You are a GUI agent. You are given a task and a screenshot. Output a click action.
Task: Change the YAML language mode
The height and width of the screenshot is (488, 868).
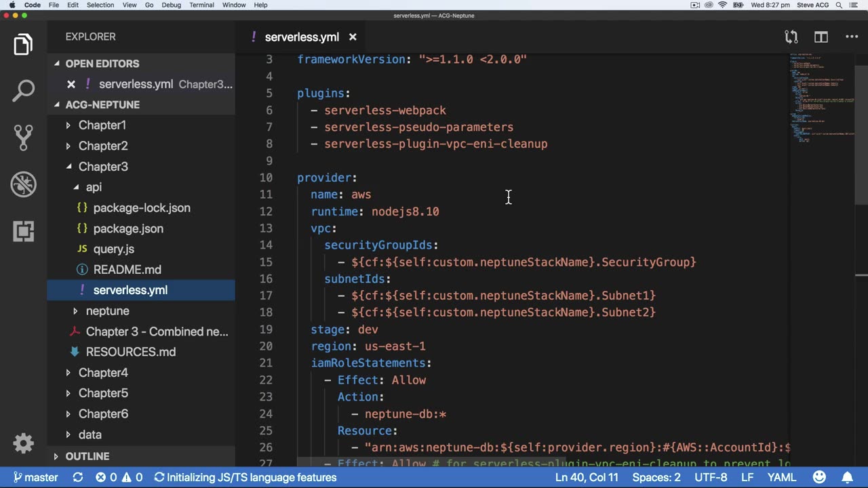pyautogui.click(x=781, y=477)
